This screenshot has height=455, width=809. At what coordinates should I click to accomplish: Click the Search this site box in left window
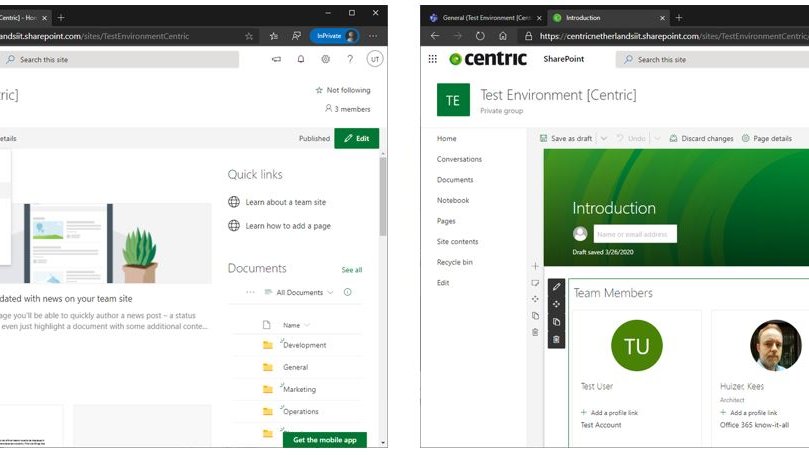tap(120, 59)
